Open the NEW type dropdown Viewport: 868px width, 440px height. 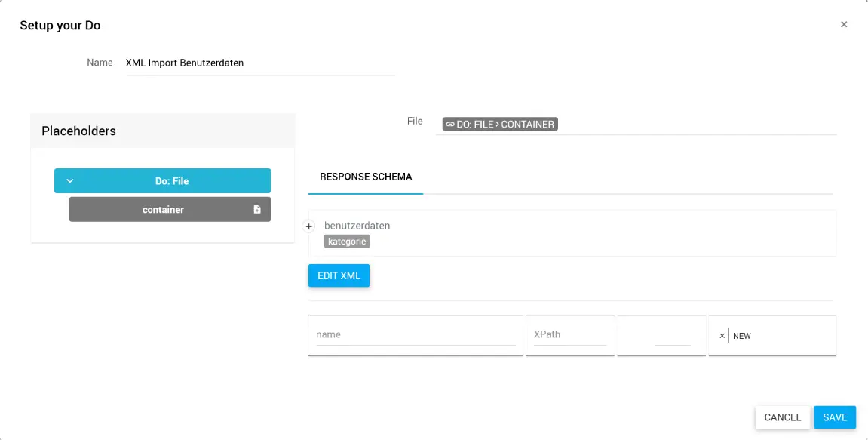[x=781, y=336]
